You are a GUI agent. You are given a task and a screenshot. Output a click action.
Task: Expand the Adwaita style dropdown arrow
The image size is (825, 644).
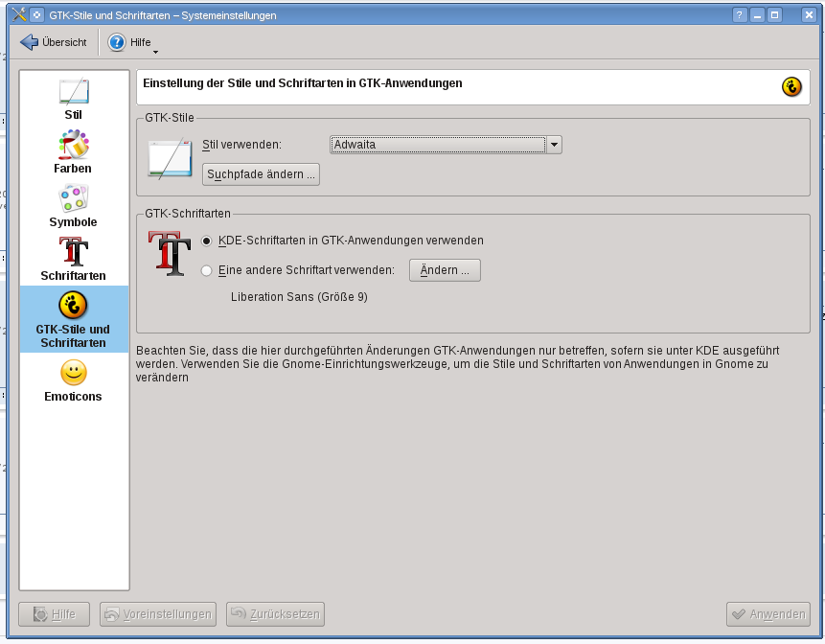tap(554, 145)
